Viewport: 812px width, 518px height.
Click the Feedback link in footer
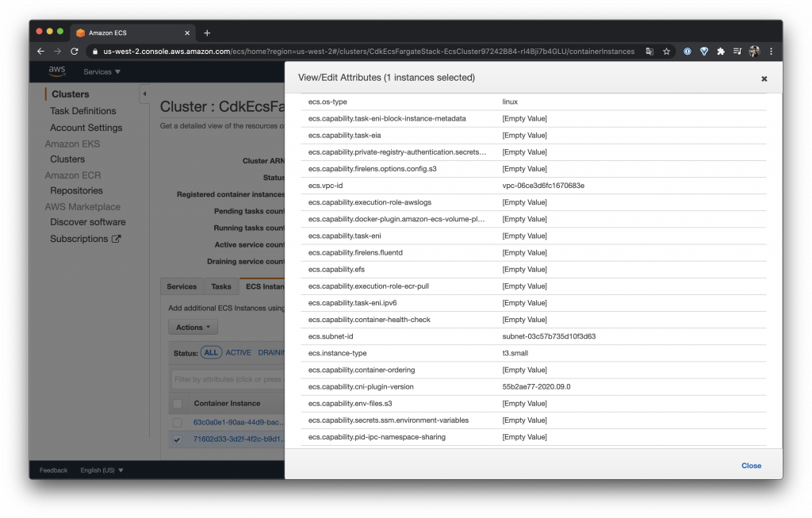tap(53, 470)
